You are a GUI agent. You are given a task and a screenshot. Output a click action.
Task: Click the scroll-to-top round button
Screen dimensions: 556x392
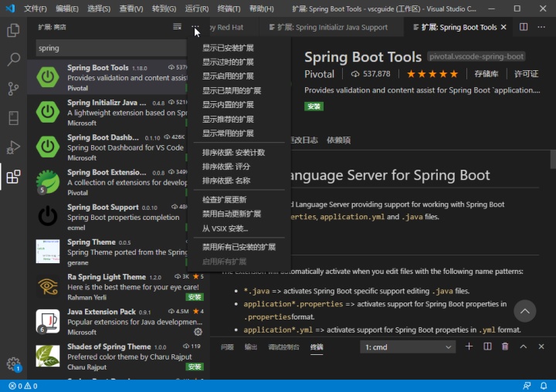click(x=525, y=311)
